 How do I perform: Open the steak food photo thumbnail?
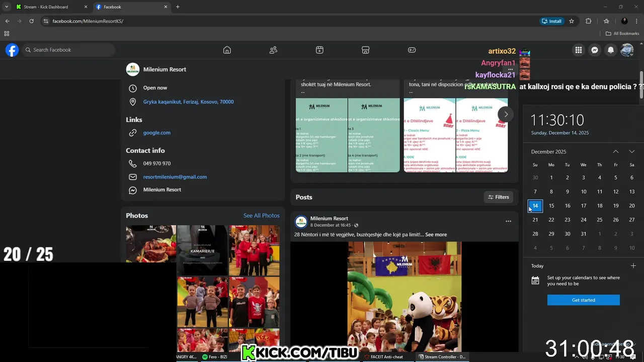(x=151, y=243)
